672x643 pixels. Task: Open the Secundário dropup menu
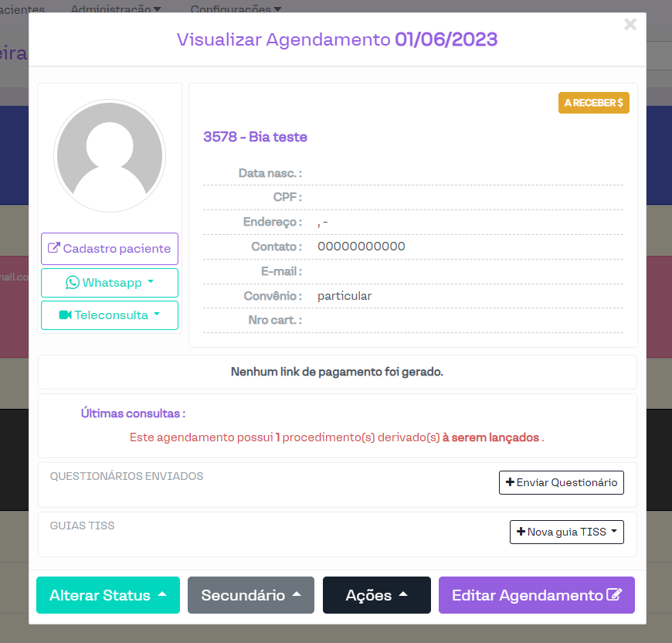(x=251, y=595)
